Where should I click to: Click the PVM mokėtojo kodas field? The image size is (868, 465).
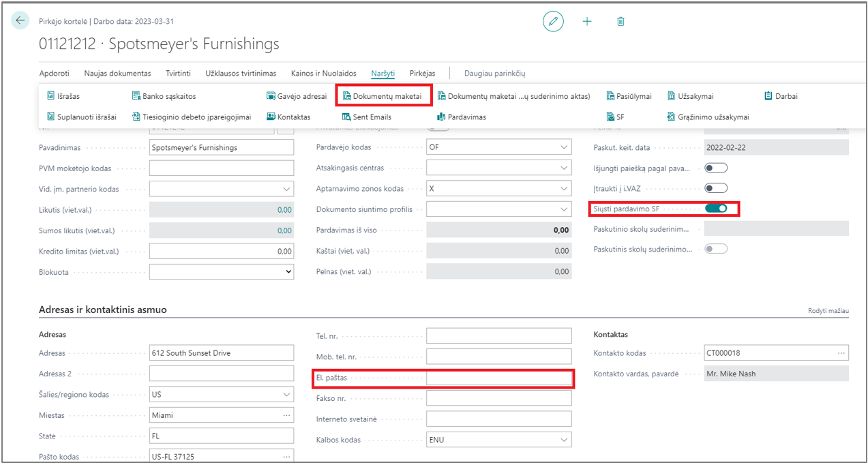(221, 168)
